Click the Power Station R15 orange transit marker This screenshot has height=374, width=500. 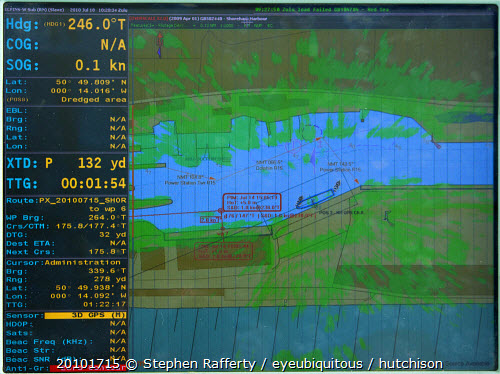[357, 181]
